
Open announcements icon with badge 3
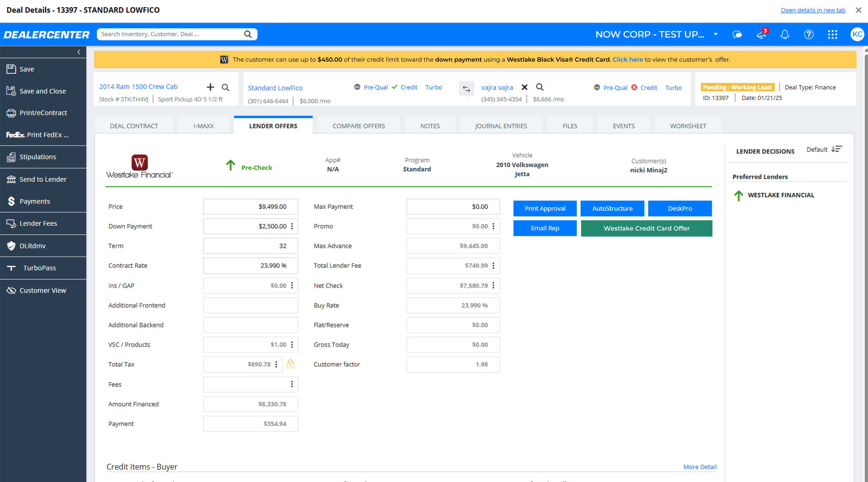click(761, 34)
